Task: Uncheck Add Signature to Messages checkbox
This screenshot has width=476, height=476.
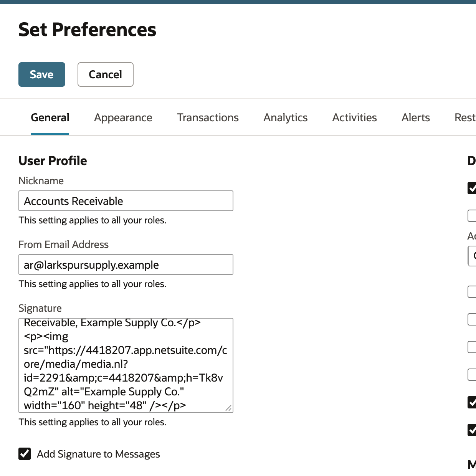Action: [x=25, y=454]
